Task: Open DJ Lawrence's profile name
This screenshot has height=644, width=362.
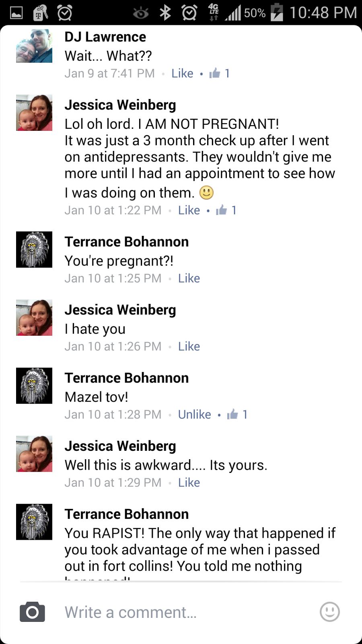Action: coord(105,37)
